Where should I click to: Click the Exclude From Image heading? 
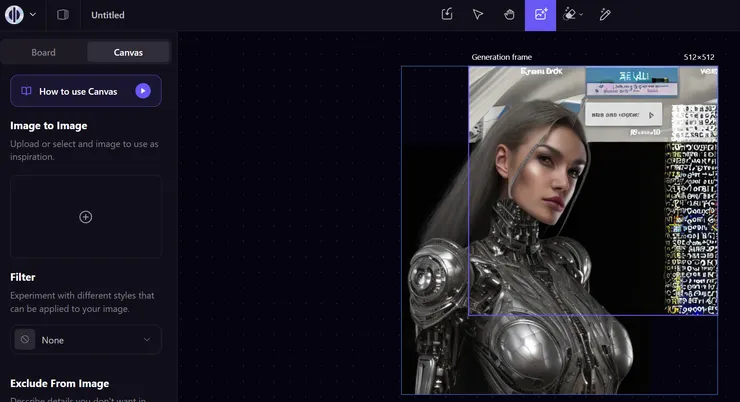click(59, 383)
